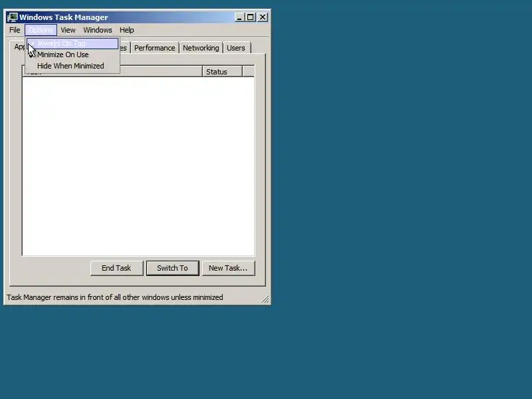The height and width of the screenshot is (399, 532).
Task: Enable Minimize On Use option
Action: (72, 55)
